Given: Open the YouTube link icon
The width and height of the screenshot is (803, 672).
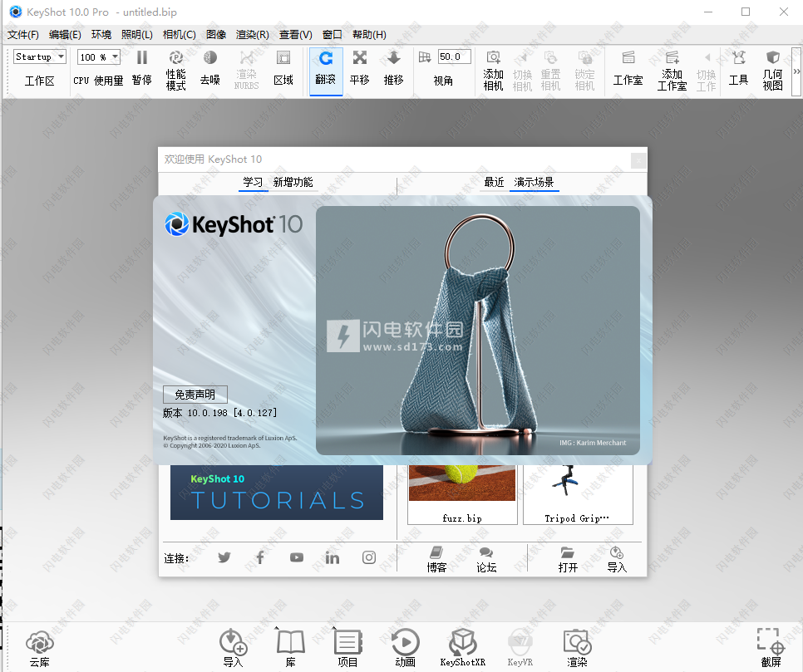Looking at the screenshot, I should click(297, 557).
